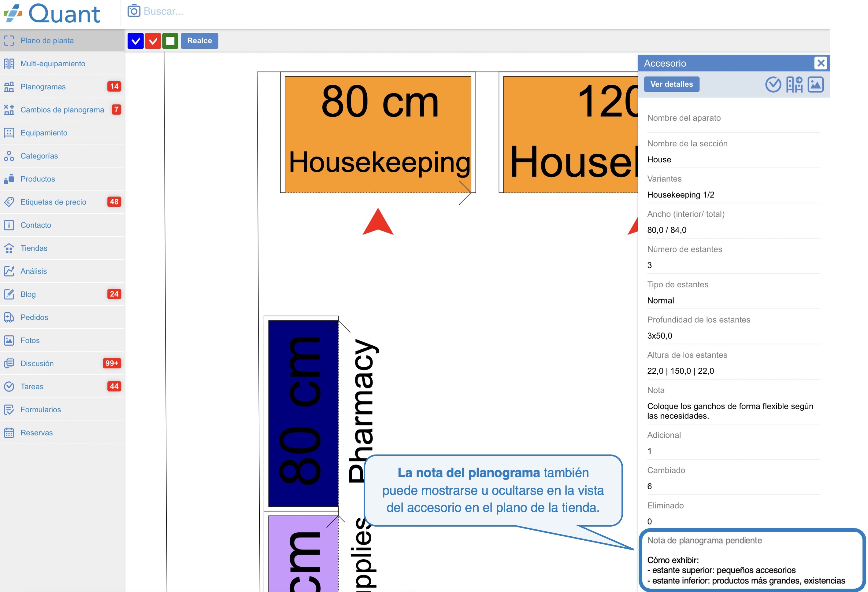Image resolution: width=868 pixels, height=592 pixels.
Task: Click the Realce button
Action: coord(199,41)
